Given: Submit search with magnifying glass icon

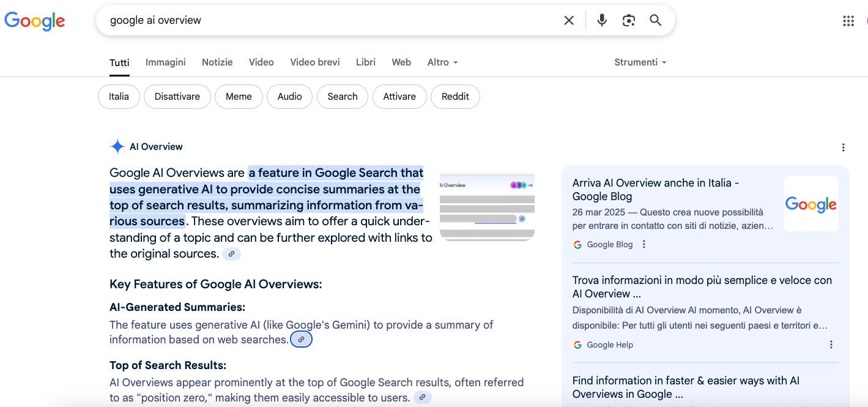Looking at the screenshot, I should pyautogui.click(x=656, y=20).
